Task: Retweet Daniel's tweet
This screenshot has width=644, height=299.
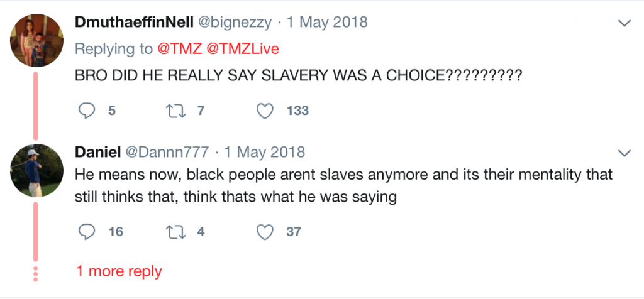Action: pos(176,232)
